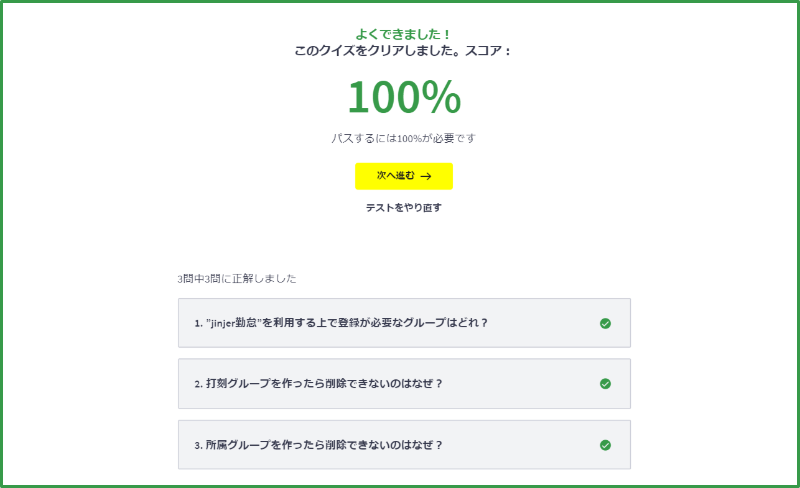
Task: Click the right arrow icon in 次へ進む button
Action: pyautogui.click(x=426, y=176)
